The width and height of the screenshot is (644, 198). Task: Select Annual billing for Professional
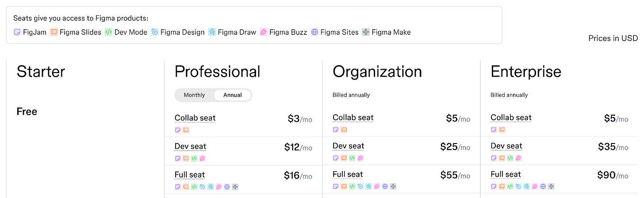pyautogui.click(x=233, y=95)
